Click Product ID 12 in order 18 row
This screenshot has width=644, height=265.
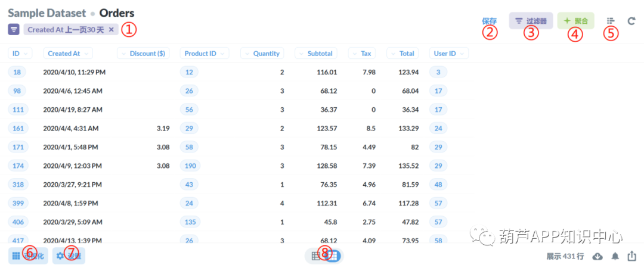(x=189, y=72)
